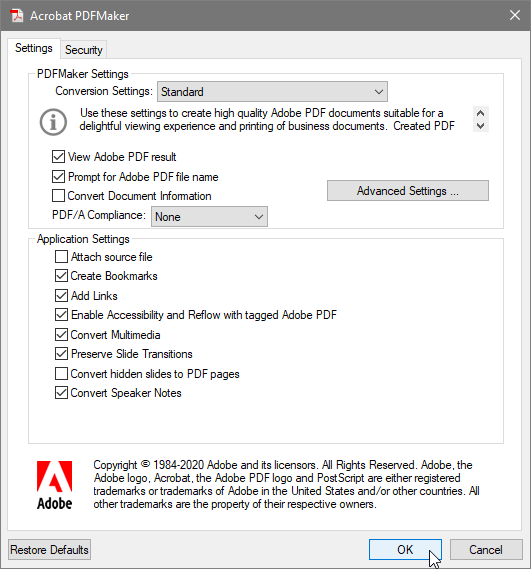Click Restore Defaults button

pyautogui.click(x=49, y=549)
